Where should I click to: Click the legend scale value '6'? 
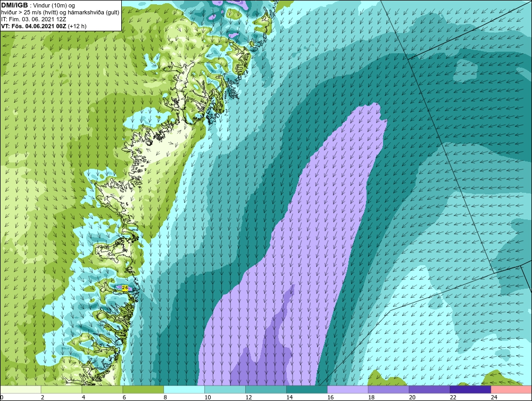pos(124,397)
